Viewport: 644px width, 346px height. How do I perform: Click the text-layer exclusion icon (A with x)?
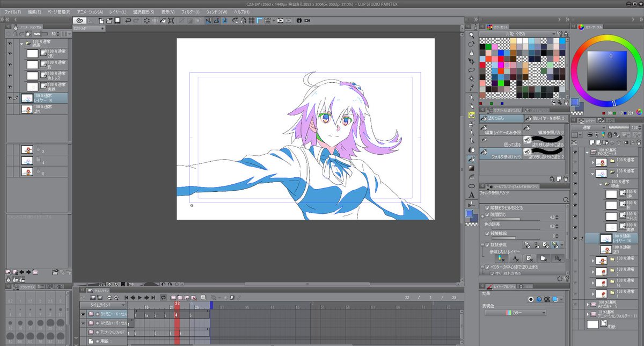[x=515, y=258]
